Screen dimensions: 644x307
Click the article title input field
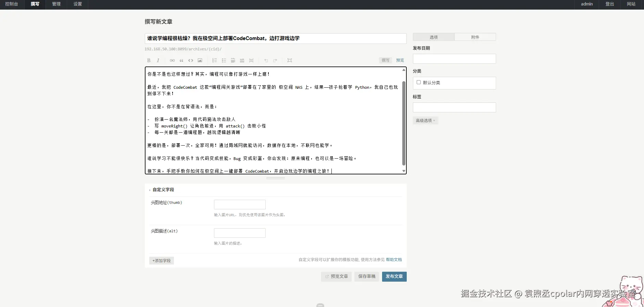click(x=276, y=38)
